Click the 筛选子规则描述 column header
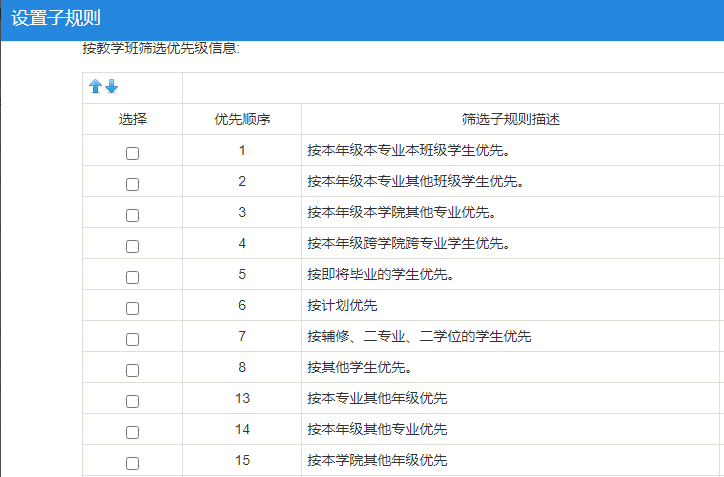Image resolution: width=724 pixels, height=477 pixels. coord(510,119)
